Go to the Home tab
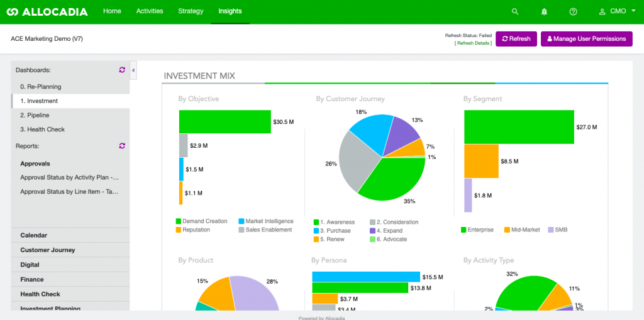The width and height of the screenshot is (644, 320). pos(112,11)
